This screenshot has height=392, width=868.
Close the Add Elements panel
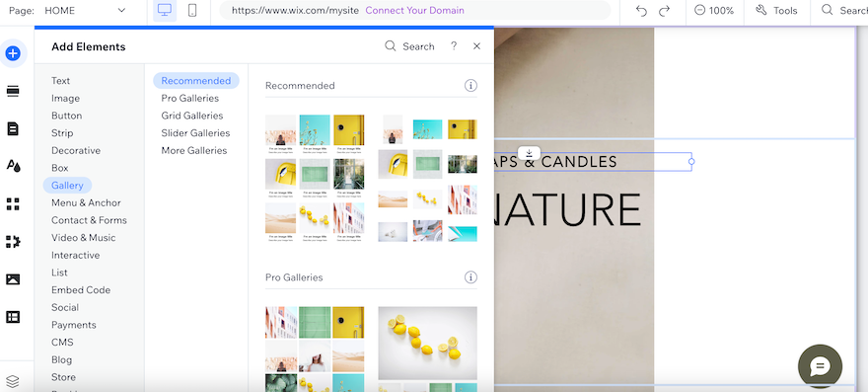[x=476, y=46]
